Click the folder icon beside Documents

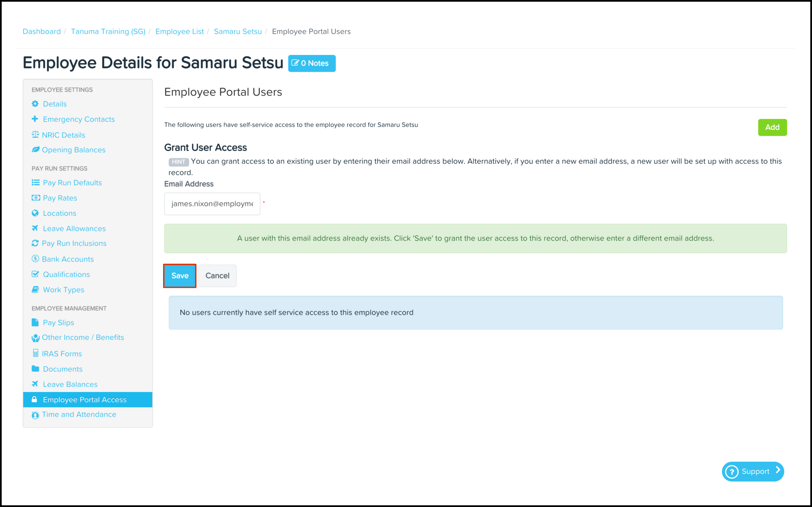click(35, 369)
